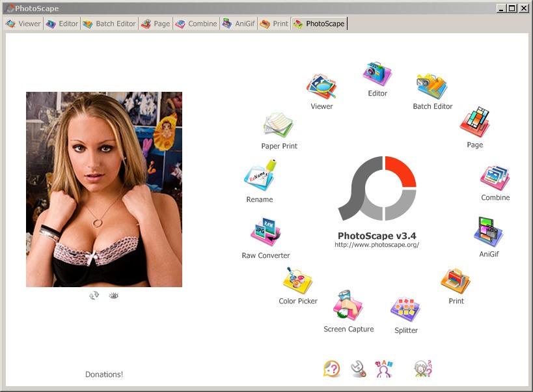This screenshot has height=392, width=533.
Task: Select the PhotoScape tab
Action: click(x=319, y=24)
